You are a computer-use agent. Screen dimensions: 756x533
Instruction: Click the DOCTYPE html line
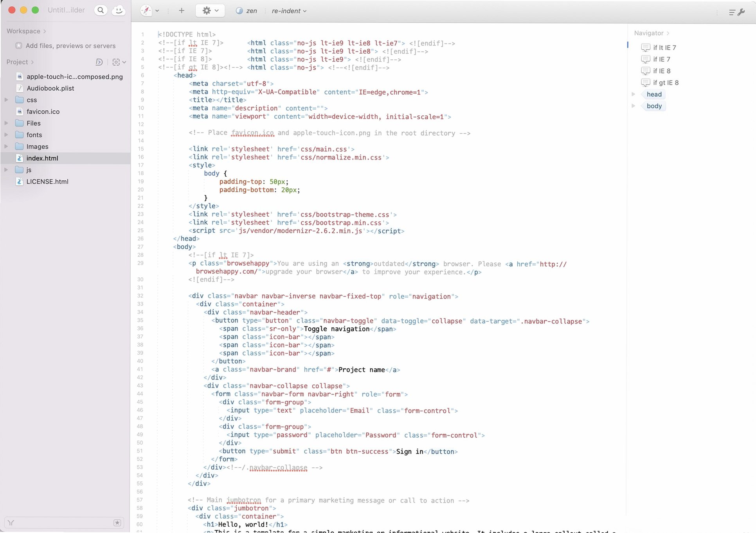tap(187, 34)
